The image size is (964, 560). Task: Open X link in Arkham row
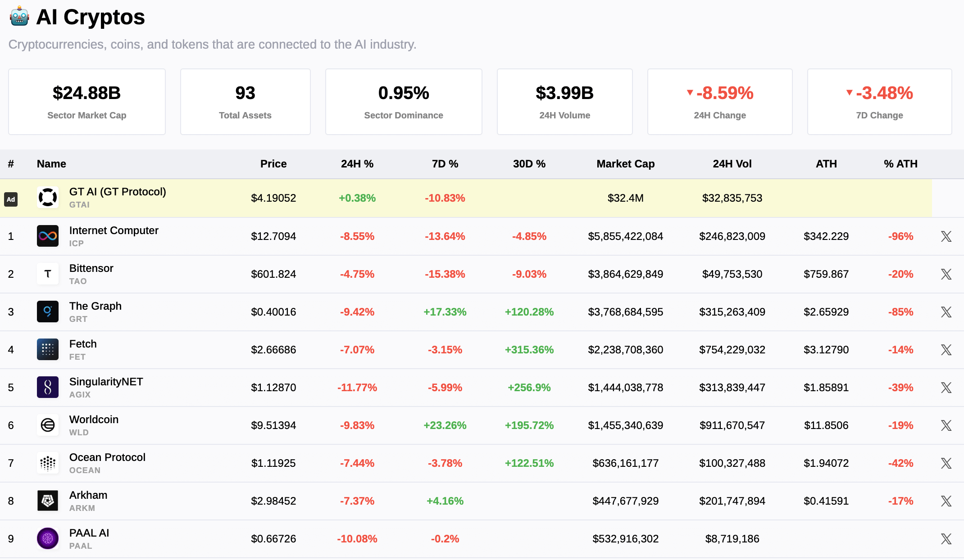click(x=946, y=501)
